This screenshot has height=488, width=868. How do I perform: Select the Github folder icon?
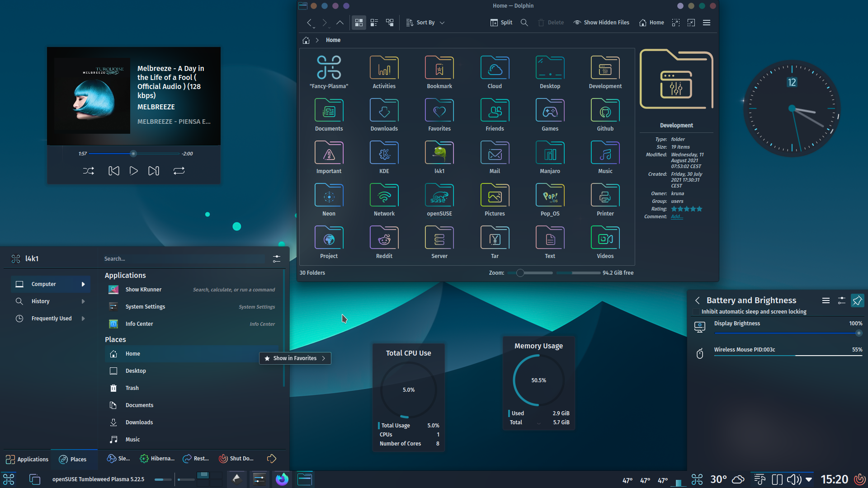point(605,110)
